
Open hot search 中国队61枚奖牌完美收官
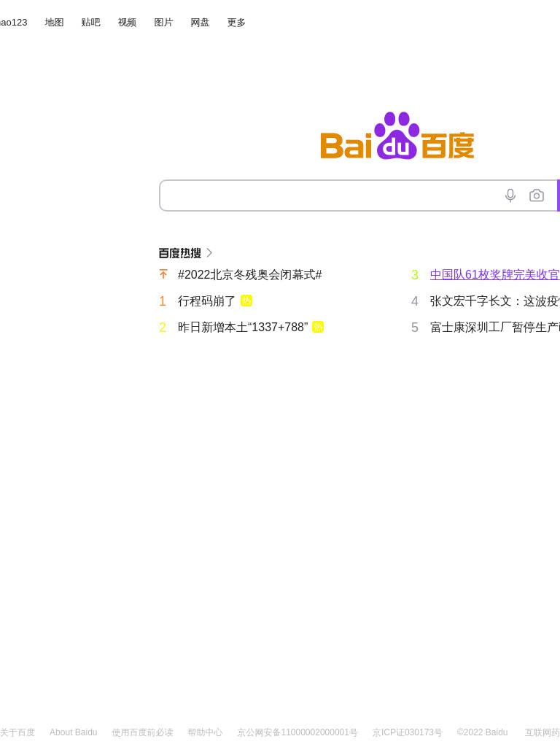[x=495, y=275]
